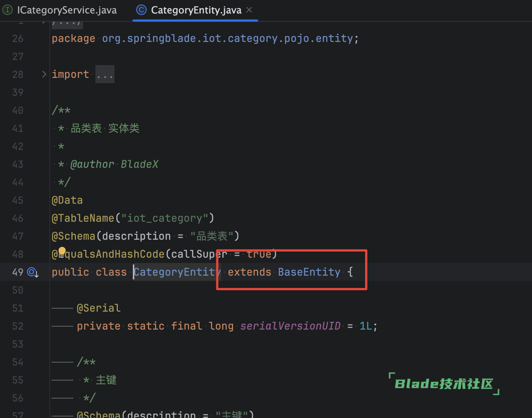Click the public keyword on line 49

click(x=70, y=272)
